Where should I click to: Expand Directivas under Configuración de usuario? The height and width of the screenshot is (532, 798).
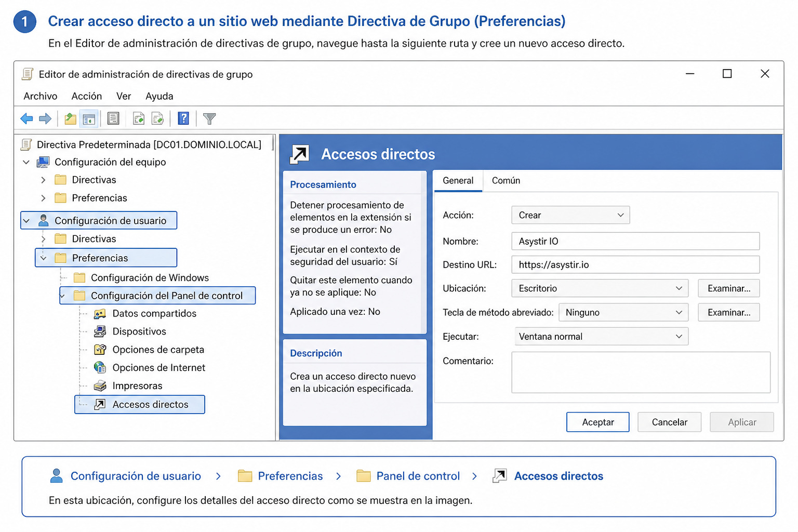click(43, 239)
